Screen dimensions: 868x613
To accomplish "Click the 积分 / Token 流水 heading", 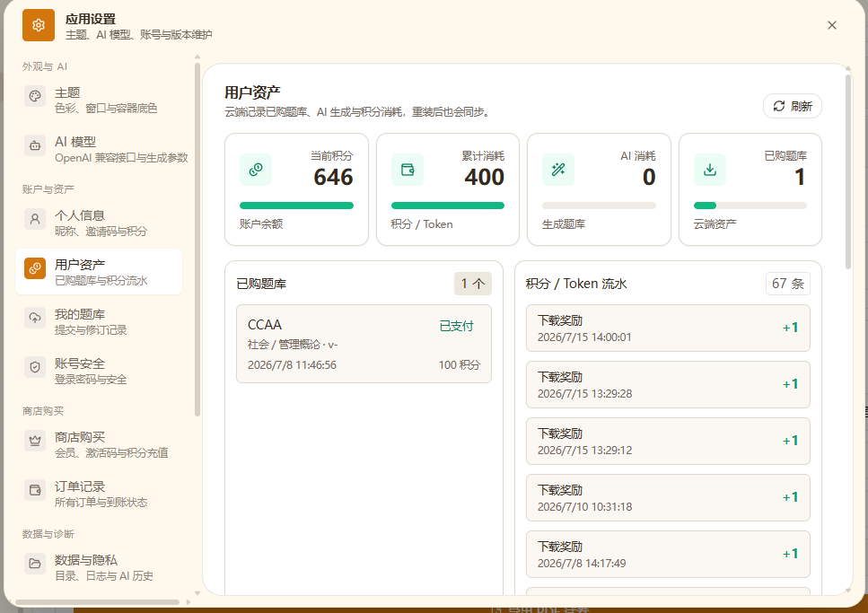I will pos(576,284).
